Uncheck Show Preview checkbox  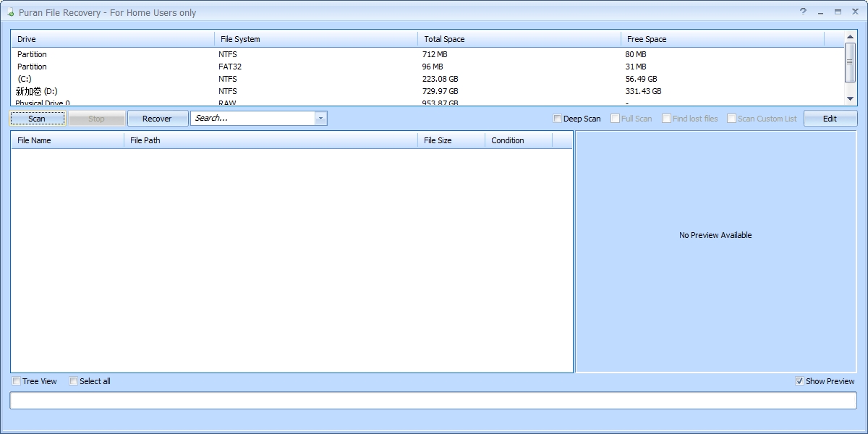click(x=799, y=381)
